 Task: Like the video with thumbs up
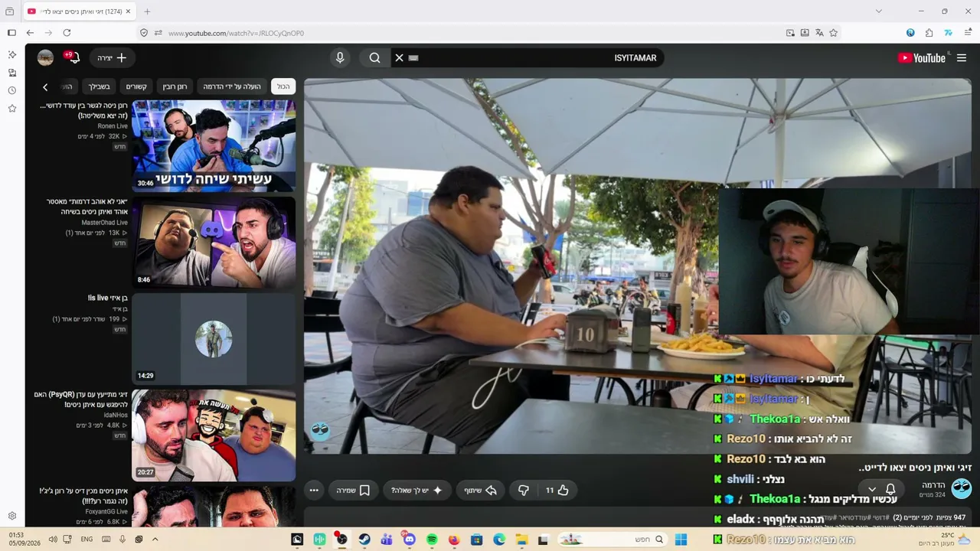[x=557, y=490]
